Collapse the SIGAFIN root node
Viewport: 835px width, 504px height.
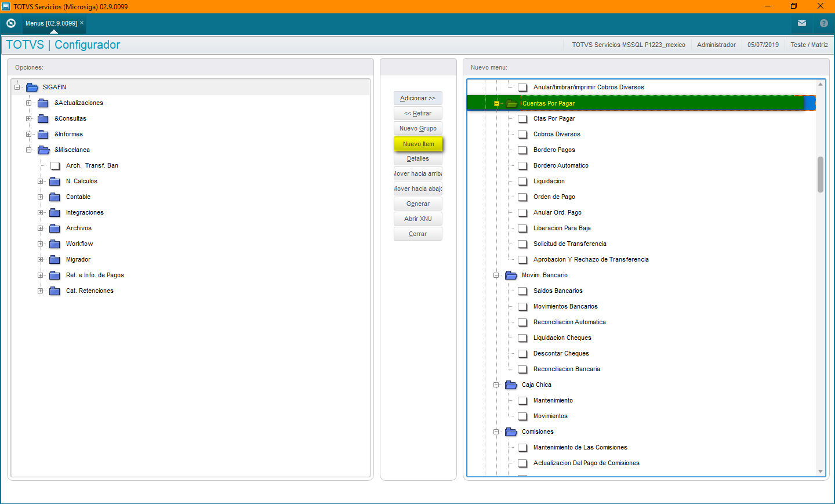(x=17, y=87)
